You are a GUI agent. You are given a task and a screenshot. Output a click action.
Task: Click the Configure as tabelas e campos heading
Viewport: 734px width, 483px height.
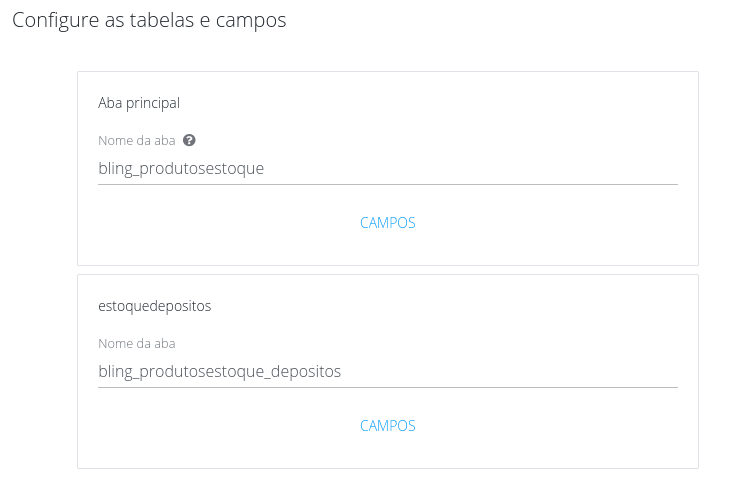click(149, 21)
